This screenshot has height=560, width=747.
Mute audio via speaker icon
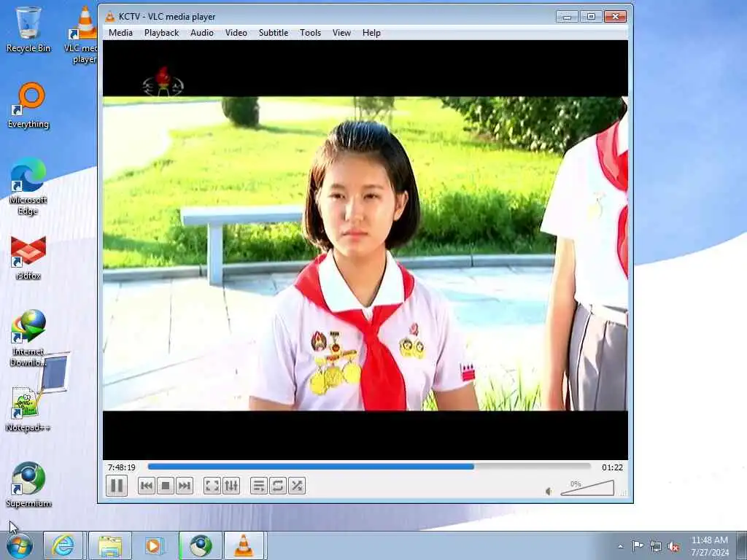coord(549,491)
